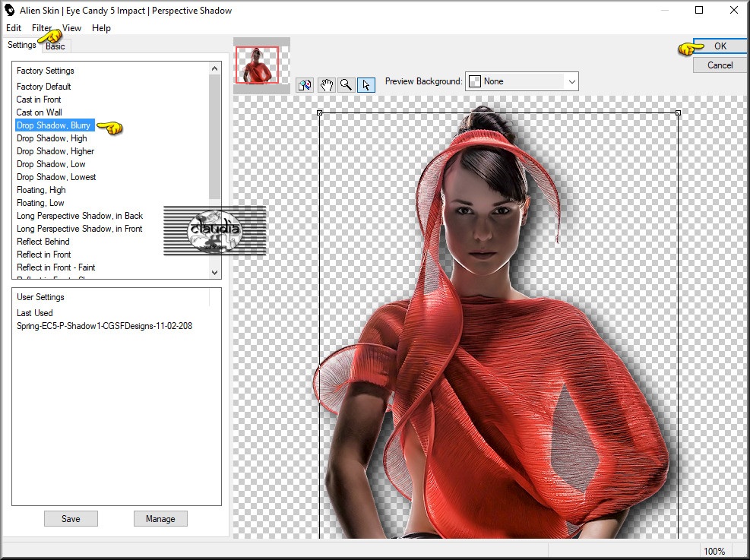The height and width of the screenshot is (560, 750).
Task: Open the Edit menu
Action: pos(14,28)
